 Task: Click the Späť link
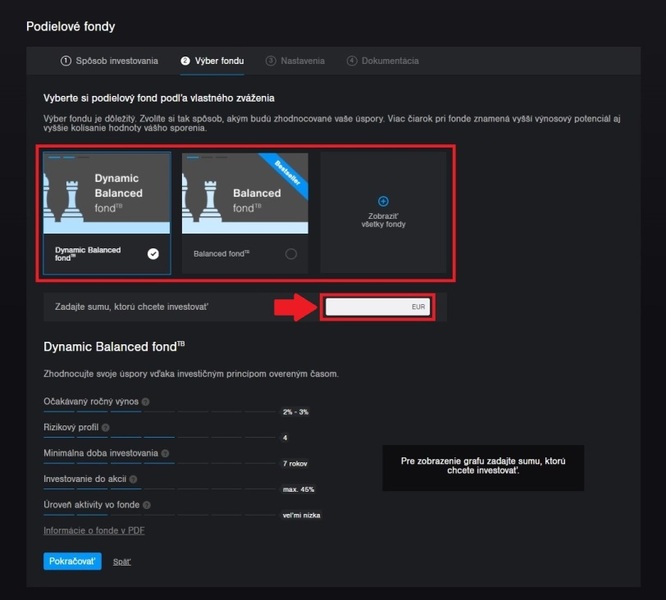[x=122, y=562]
